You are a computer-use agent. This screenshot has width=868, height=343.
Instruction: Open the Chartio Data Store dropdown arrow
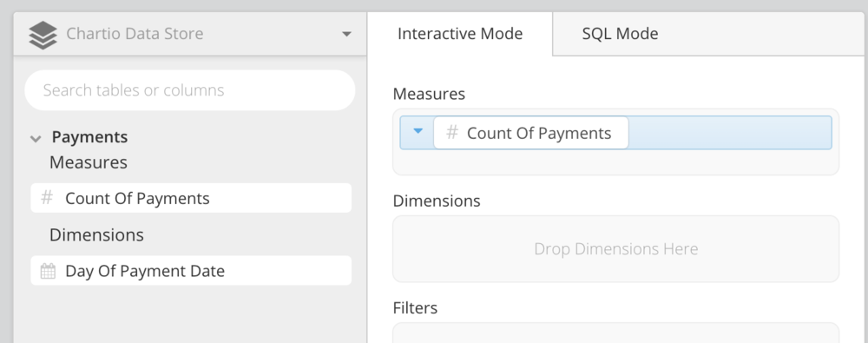(346, 35)
